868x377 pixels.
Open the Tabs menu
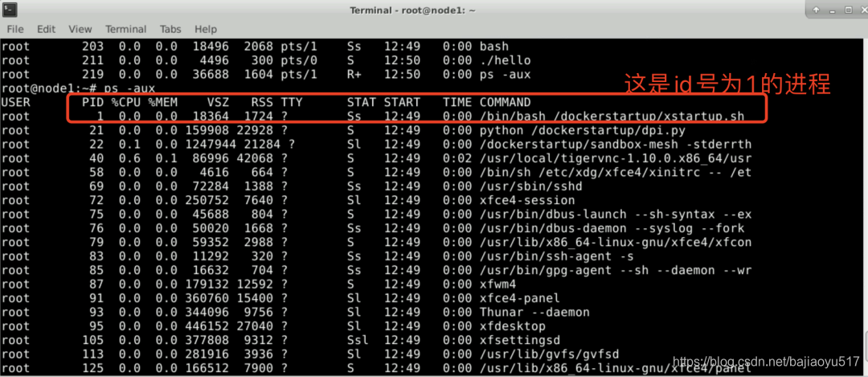pos(170,30)
